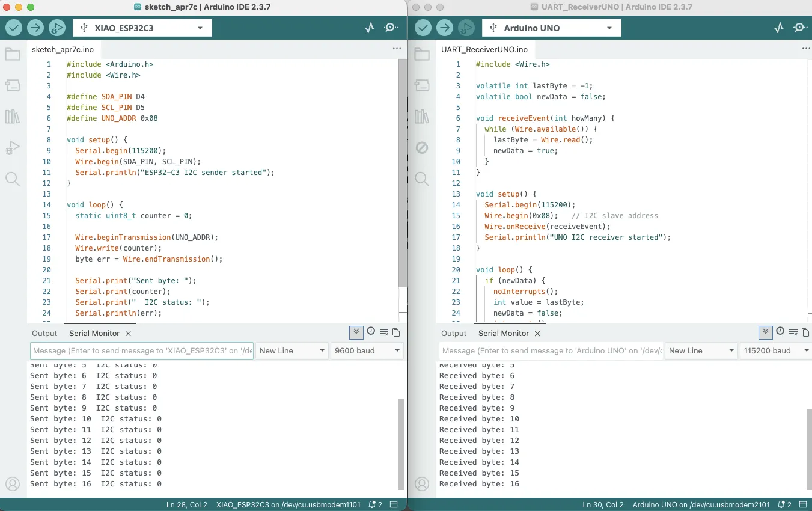The height and width of the screenshot is (511, 812).
Task: Click code line 'Wire.onReceive(receiveEvent);'
Action: click(x=547, y=227)
